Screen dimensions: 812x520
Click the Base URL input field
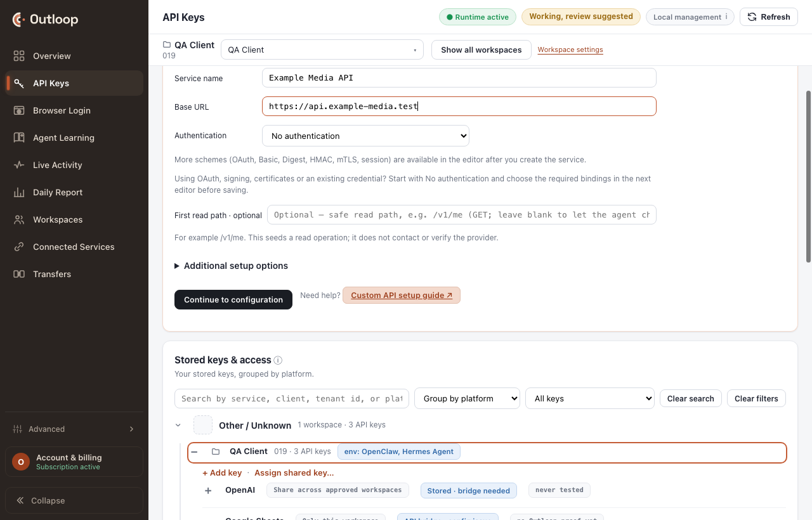point(459,106)
